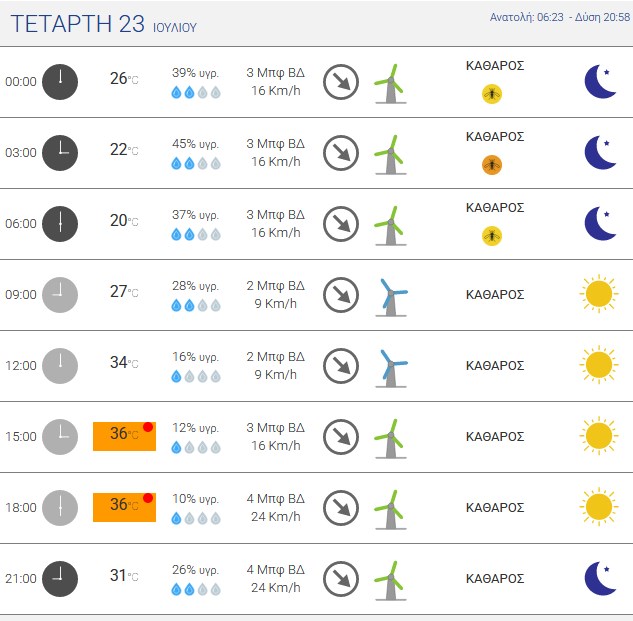Screen dimensions: 633x621
Task: Click the sun icon at 15:00
Action: tap(599, 436)
